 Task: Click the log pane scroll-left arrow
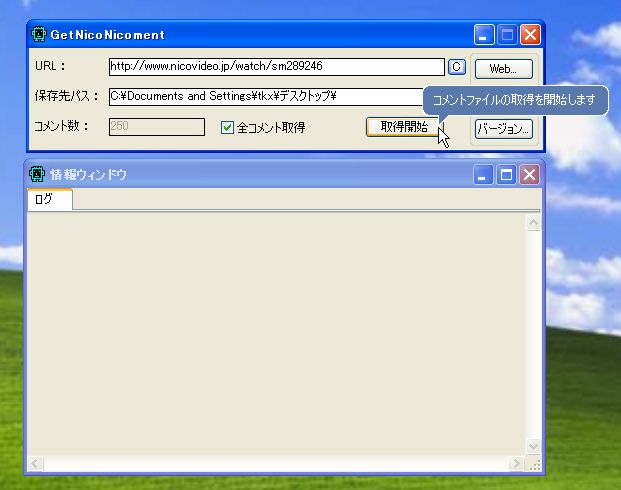35,463
